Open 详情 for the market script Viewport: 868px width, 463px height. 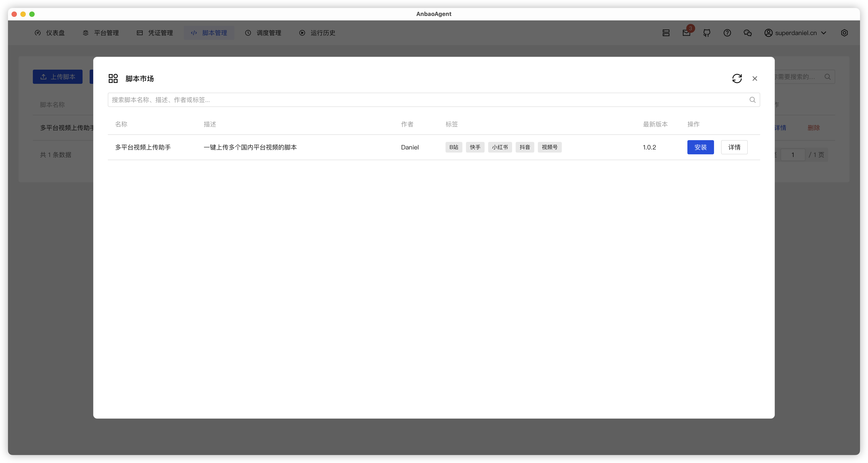coord(734,147)
